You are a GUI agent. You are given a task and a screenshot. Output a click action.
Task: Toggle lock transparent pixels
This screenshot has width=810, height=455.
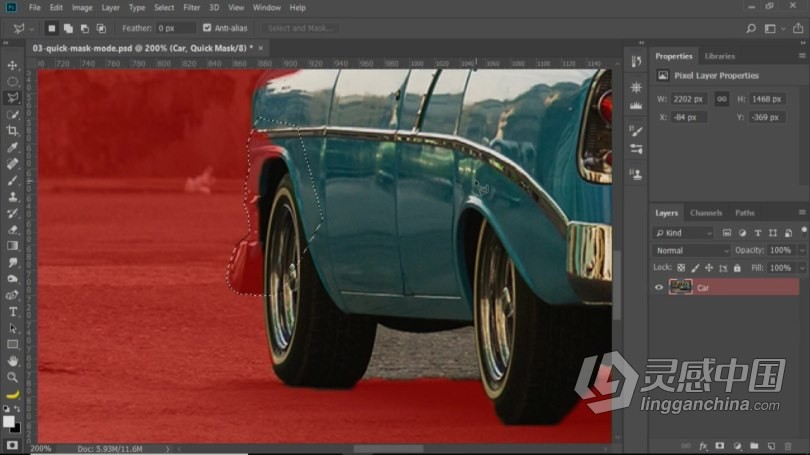(x=681, y=268)
